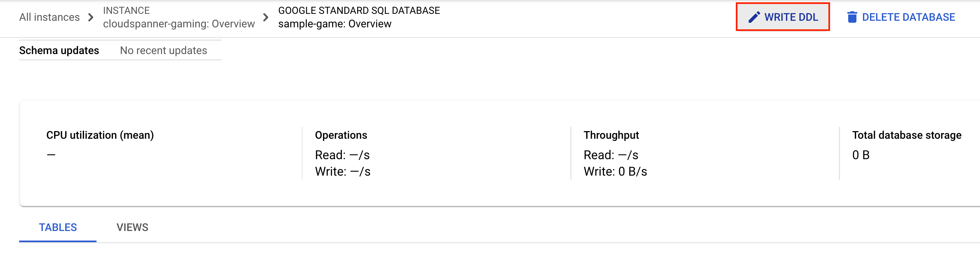Click the trash can icon for deleting the database
This screenshot has height=259, width=980.
(852, 17)
